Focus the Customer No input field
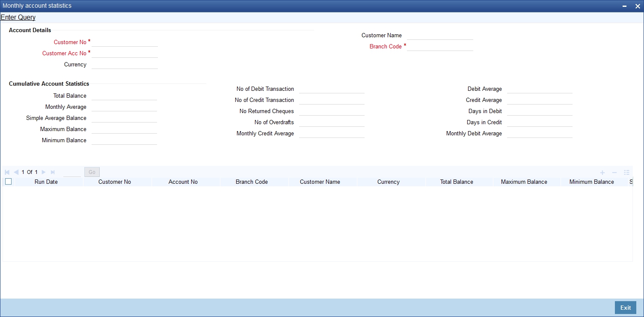Screen dimensions: 644x317 coord(125,42)
